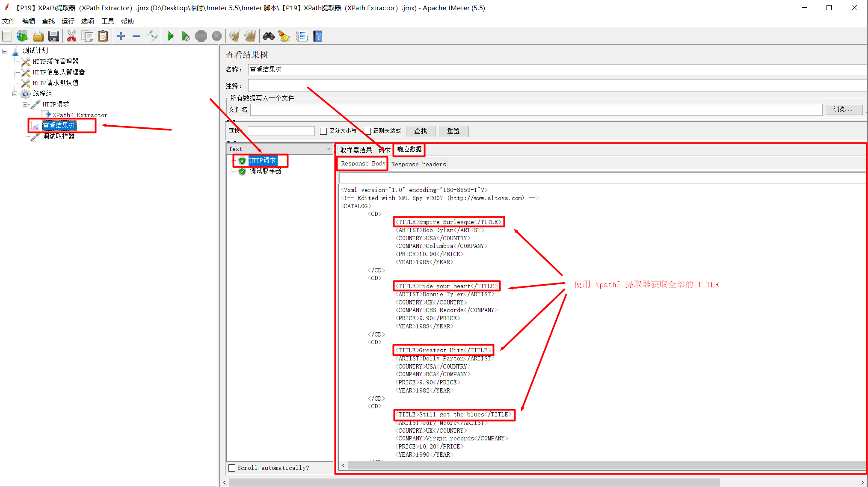Click the Copy icon in toolbar

87,36
